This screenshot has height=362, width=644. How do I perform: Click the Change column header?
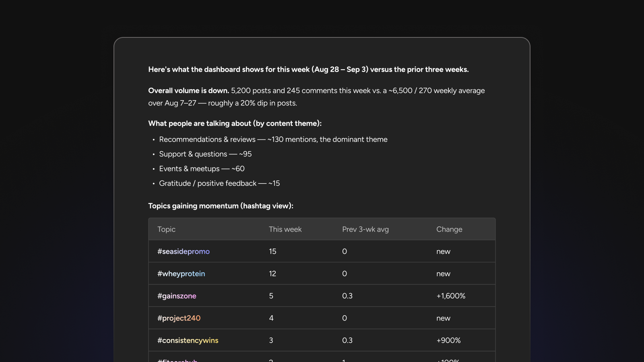coord(449,229)
